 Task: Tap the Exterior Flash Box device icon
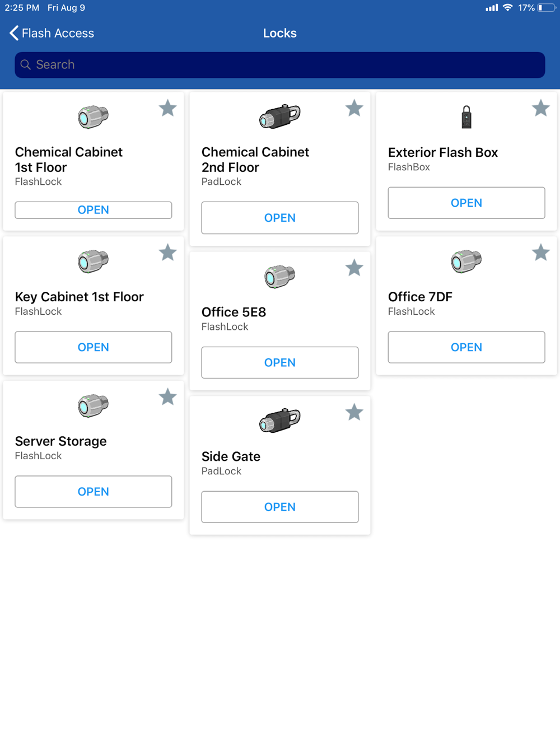point(466,117)
